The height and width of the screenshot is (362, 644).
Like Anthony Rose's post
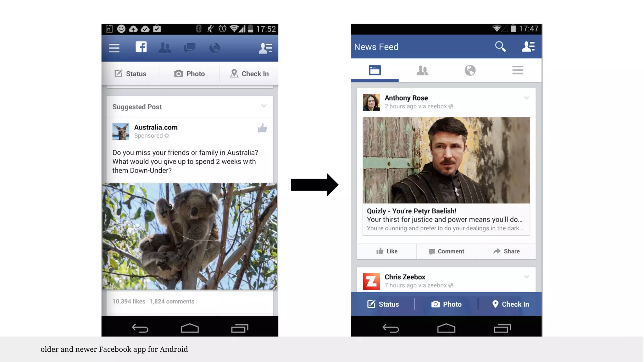387,251
